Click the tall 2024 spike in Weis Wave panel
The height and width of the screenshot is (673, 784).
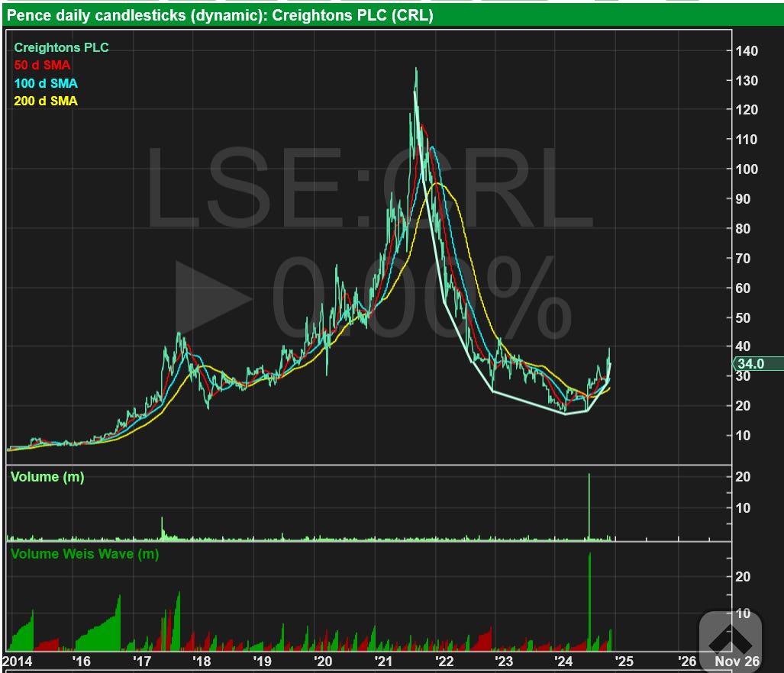589,601
